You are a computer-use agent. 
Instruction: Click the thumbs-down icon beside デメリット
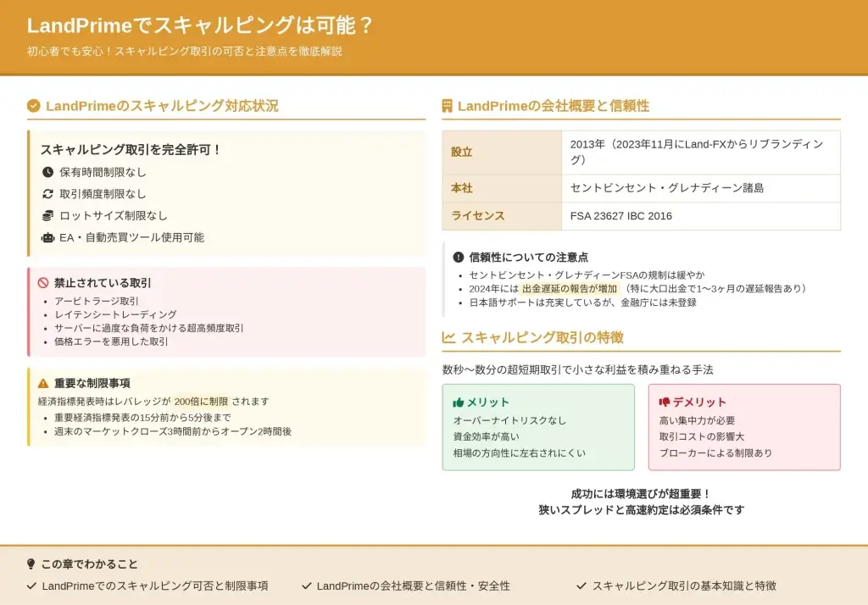coord(665,402)
